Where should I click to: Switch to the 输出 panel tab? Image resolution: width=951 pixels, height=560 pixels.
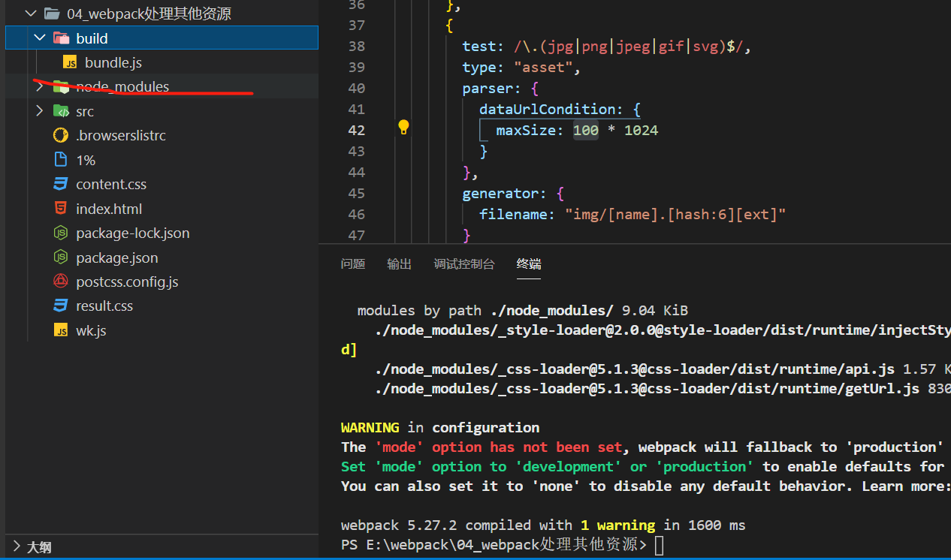[x=400, y=263]
